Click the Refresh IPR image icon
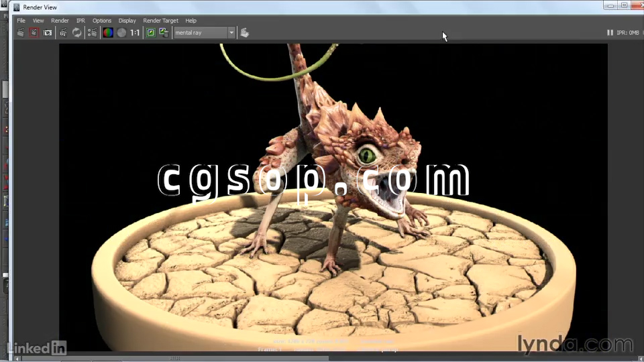 click(76, 32)
